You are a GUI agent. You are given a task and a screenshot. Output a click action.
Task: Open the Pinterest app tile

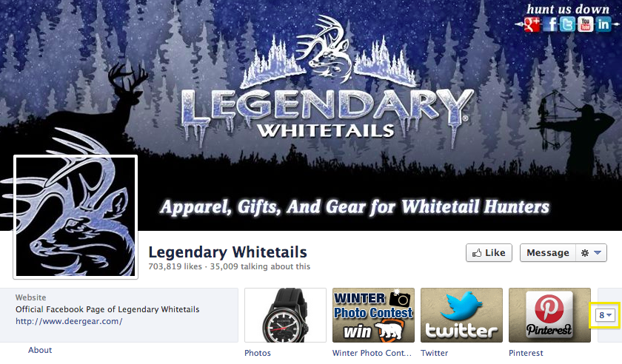pos(549,315)
